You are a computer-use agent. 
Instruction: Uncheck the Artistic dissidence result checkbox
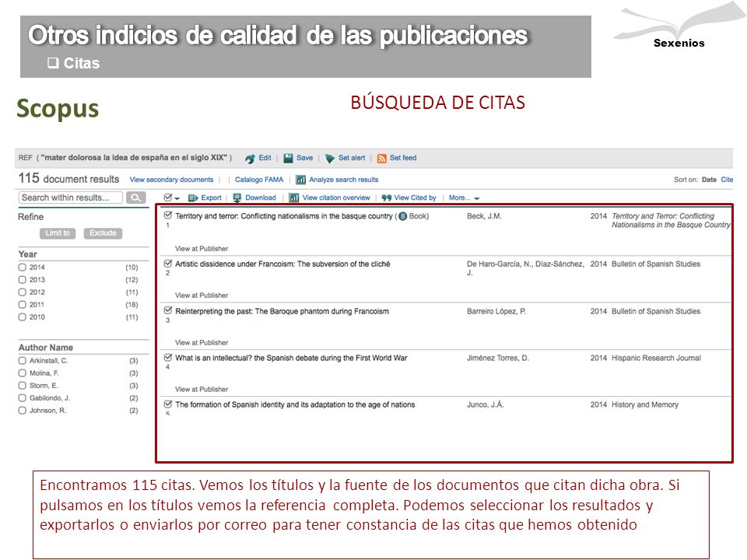[x=168, y=264]
